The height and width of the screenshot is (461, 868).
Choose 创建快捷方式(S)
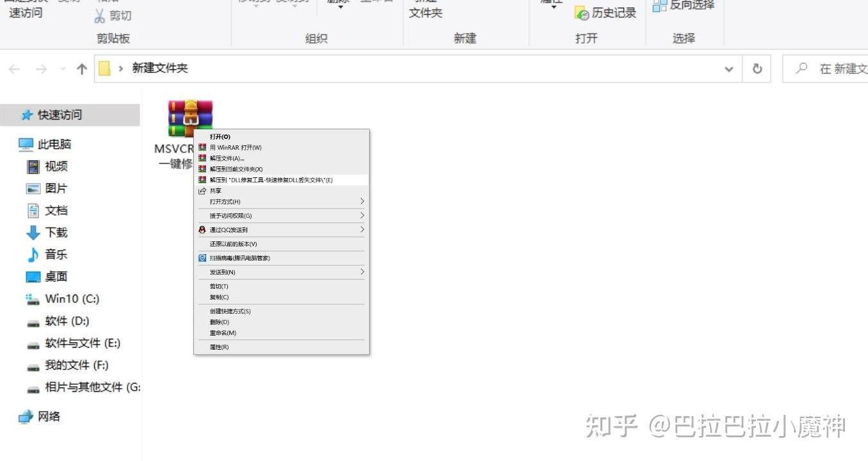tap(282, 311)
